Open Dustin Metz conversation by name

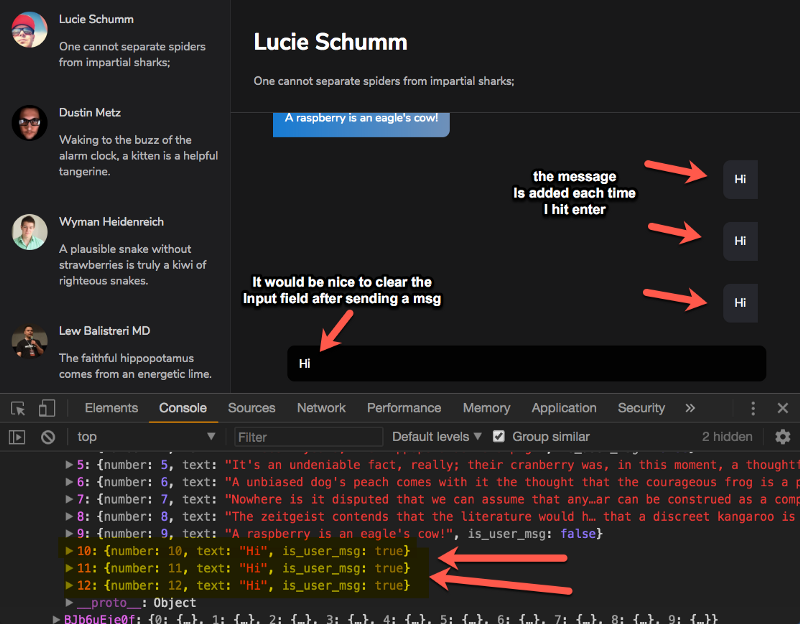pos(90,113)
